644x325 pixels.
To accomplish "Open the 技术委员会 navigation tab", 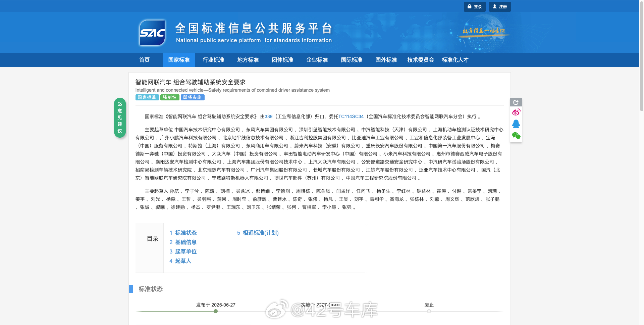I will click(x=421, y=60).
